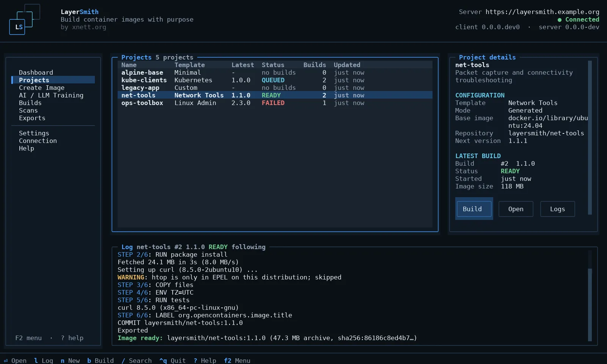
Task: Click the ^q Quit shortcut in footer
Action: [x=173, y=361]
